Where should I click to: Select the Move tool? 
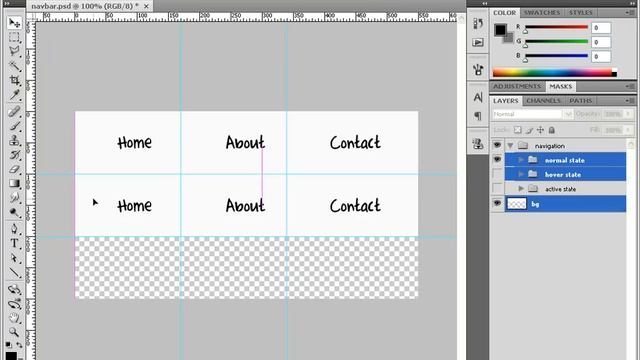pos(14,22)
